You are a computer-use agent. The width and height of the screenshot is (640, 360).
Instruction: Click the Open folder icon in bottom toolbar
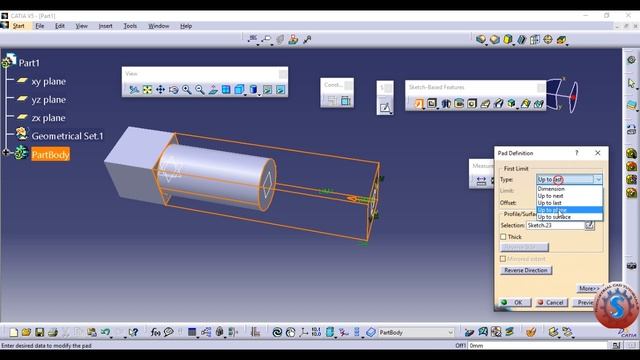tap(26, 332)
